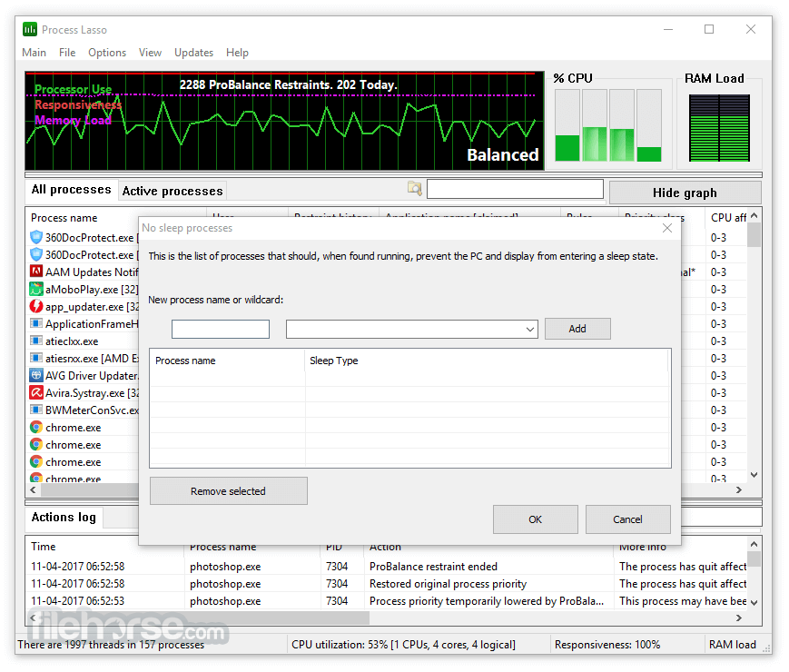789x672 pixels.
Task: Click the 'CPU utilization: 53%' status text
Action: click(403, 645)
